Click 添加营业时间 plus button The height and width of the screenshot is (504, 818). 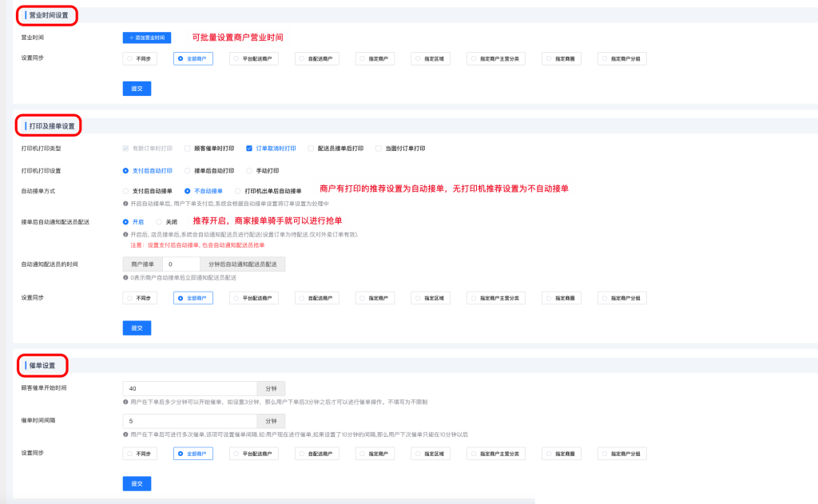pyautogui.click(x=146, y=38)
